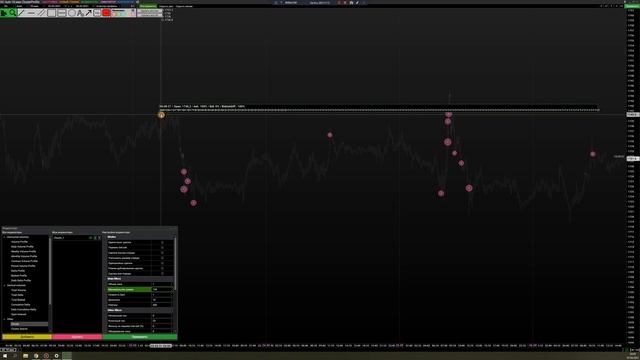640x360 pixels.
Task: Open the pastel color palette in toolbar
Action: 124,13
